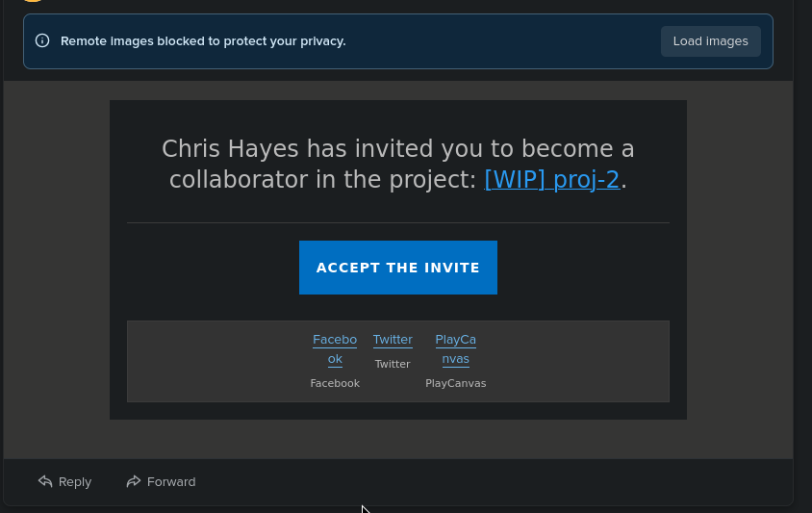812x513 pixels.
Task: Click the Facebook image placeholder caption
Action: (335, 383)
